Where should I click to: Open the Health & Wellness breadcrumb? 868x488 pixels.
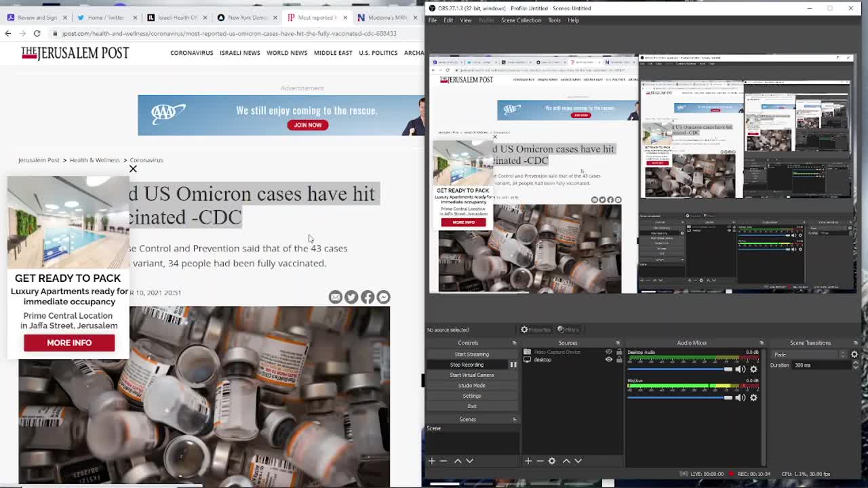coord(94,160)
